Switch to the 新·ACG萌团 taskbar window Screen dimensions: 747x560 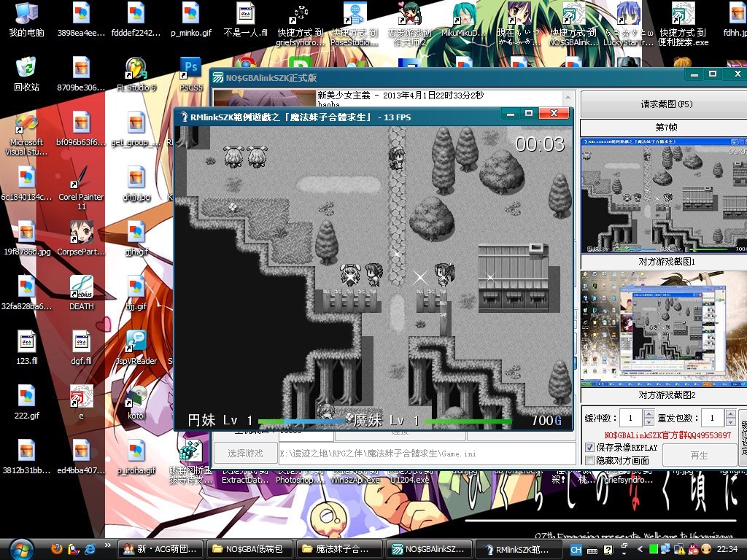160,550
